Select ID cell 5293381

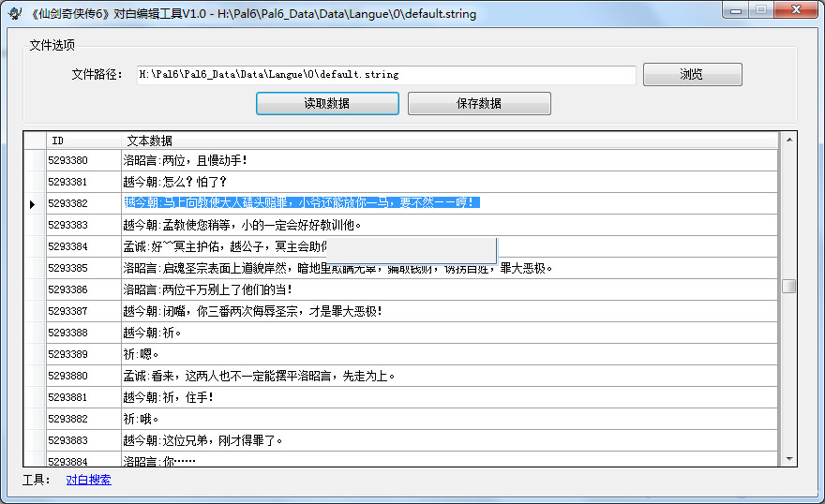click(83, 182)
